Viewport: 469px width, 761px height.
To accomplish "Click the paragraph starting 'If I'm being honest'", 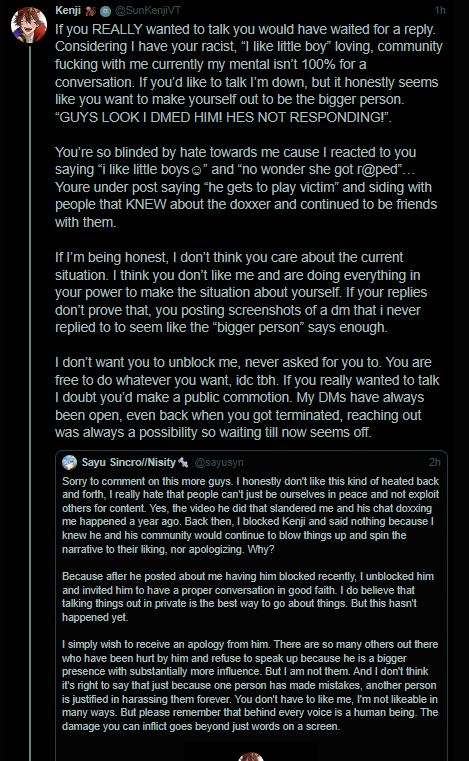I will point(241,292).
